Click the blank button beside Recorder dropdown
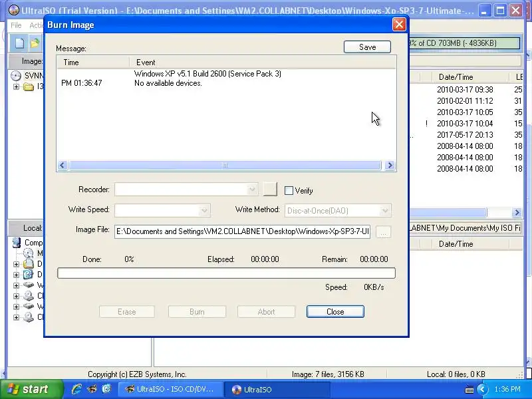 [270, 189]
